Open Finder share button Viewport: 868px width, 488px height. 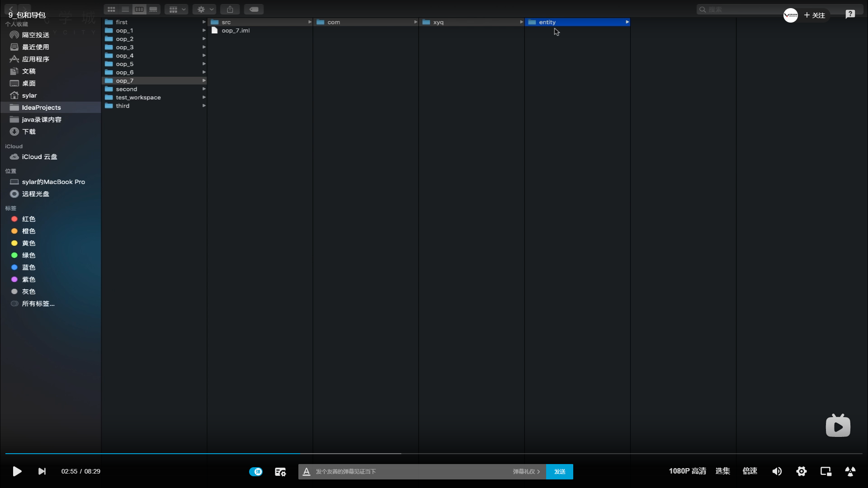tap(230, 9)
